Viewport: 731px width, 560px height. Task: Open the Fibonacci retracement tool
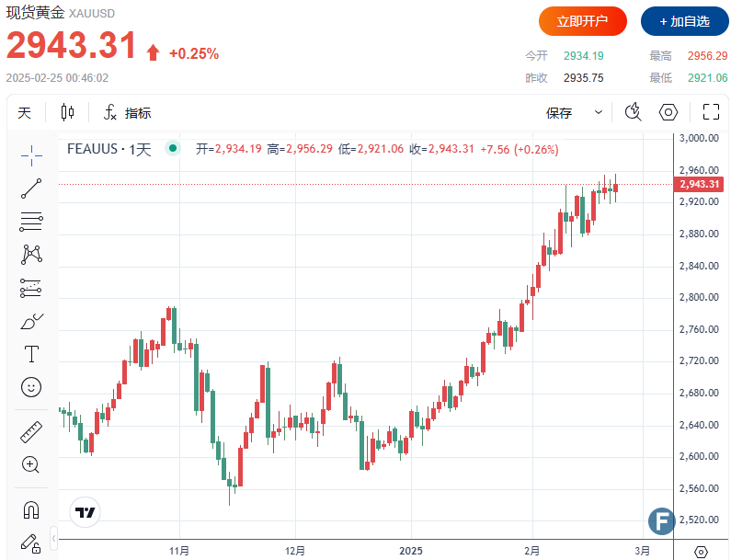click(x=31, y=221)
